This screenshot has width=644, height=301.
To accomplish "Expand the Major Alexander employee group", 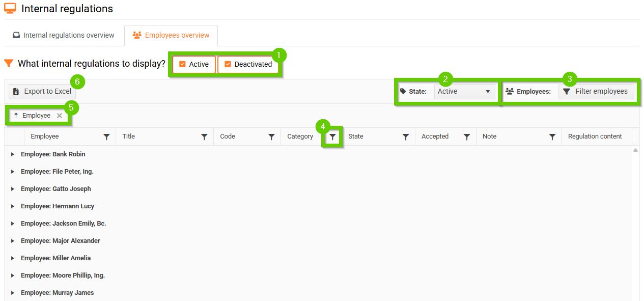I will point(13,241).
